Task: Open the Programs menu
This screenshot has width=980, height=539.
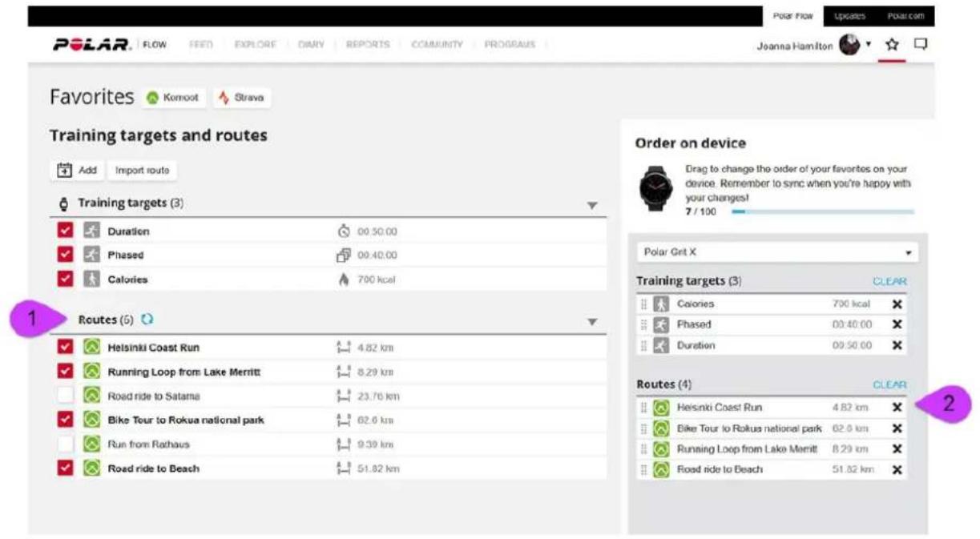Action: [510, 45]
